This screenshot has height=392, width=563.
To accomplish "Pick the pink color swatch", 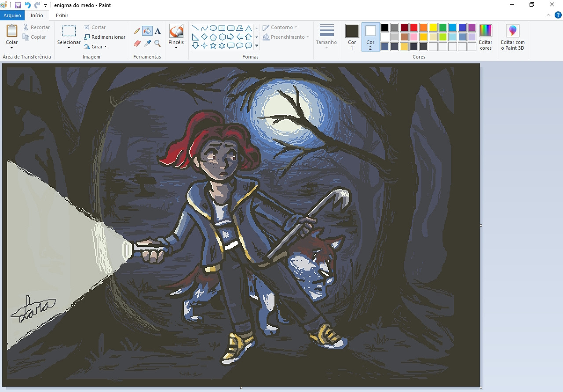I will [414, 37].
